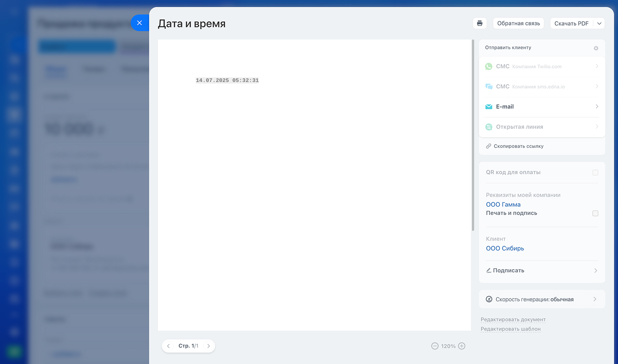618x364 pixels.
Task: Expand the E-mail row chevron
Action: (x=597, y=106)
